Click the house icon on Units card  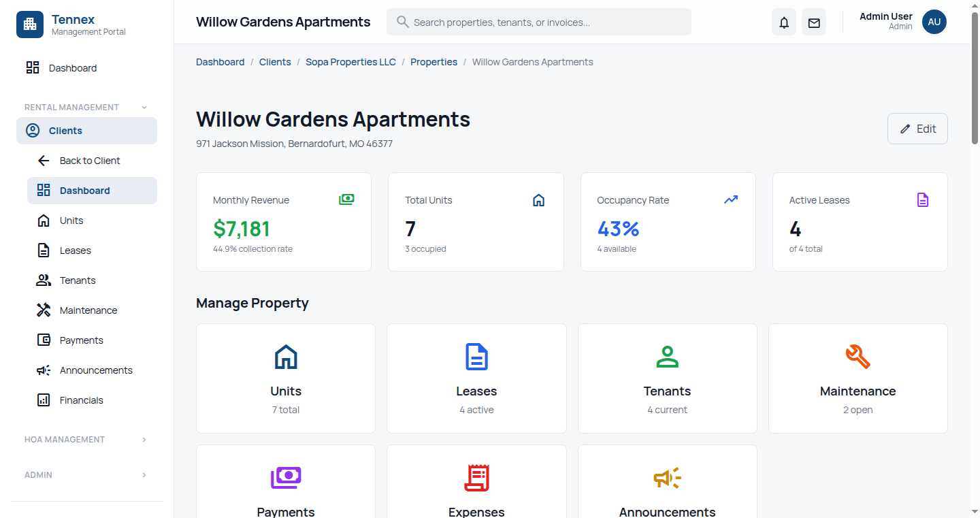(x=286, y=357)
